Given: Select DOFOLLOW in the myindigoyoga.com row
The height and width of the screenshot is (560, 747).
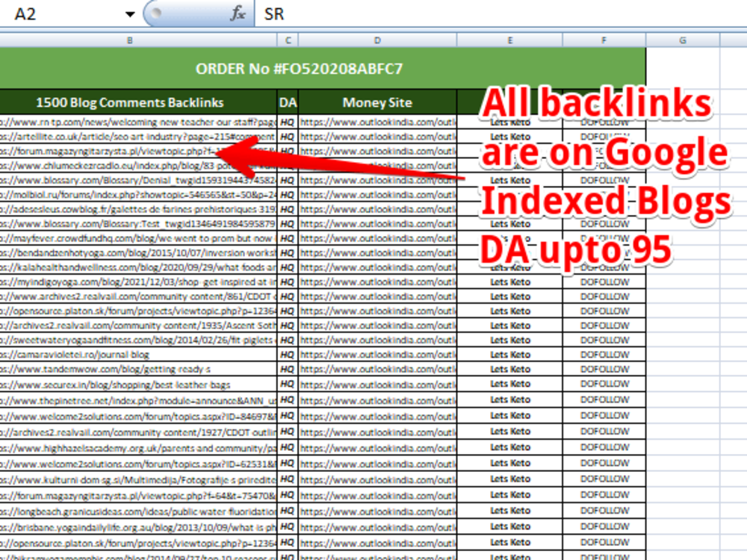Looking at the screenshot, I should [x=604, y=282].
